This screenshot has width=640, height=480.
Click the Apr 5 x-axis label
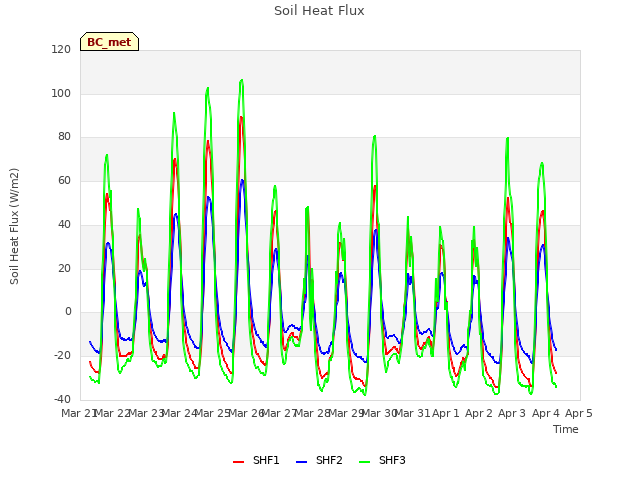coord(579,413)
